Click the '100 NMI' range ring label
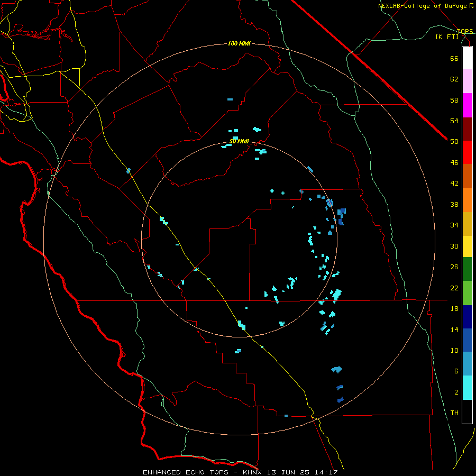This screenshot has width=476, height=476. (239, 44)
